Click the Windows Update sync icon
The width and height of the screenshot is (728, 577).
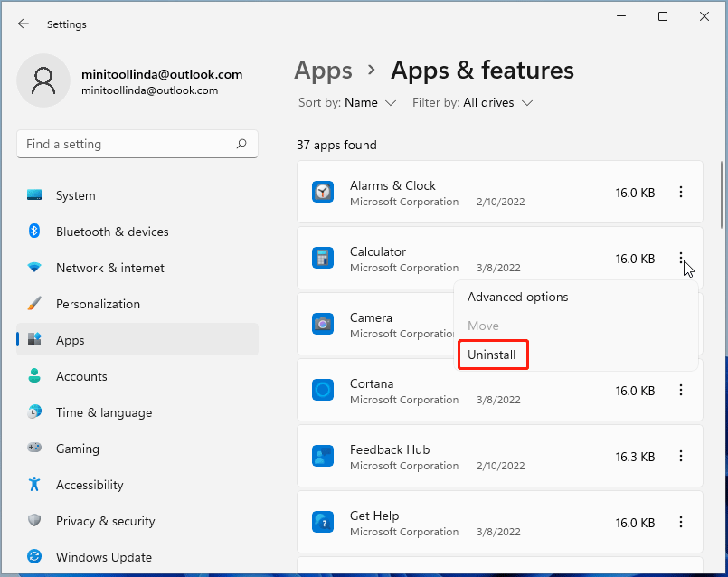[34, 556]
